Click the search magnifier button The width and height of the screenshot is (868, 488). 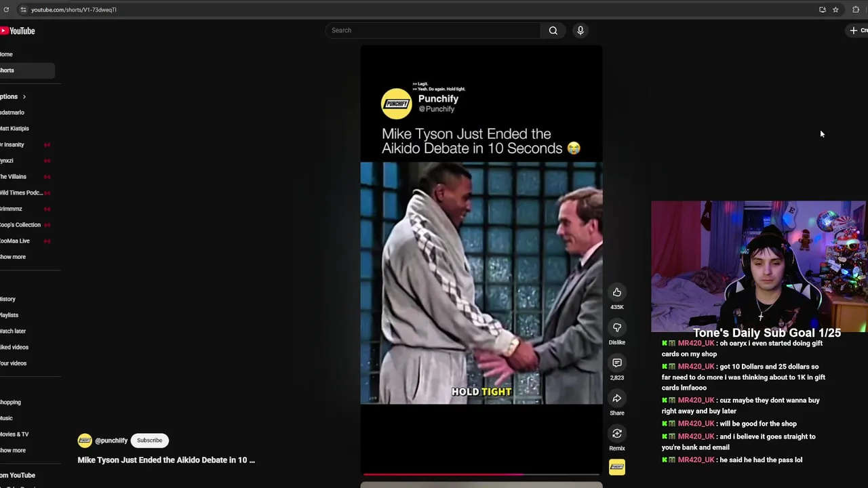tap(553, 30)
